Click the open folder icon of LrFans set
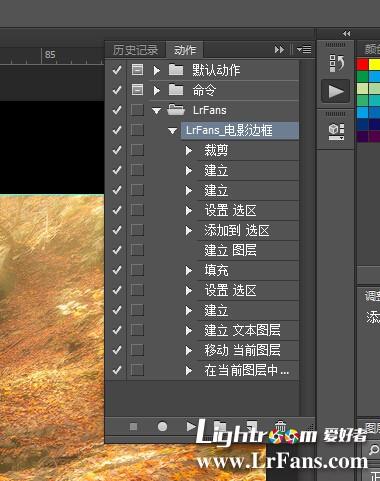 pyautogui.click(x=176, y=110)
